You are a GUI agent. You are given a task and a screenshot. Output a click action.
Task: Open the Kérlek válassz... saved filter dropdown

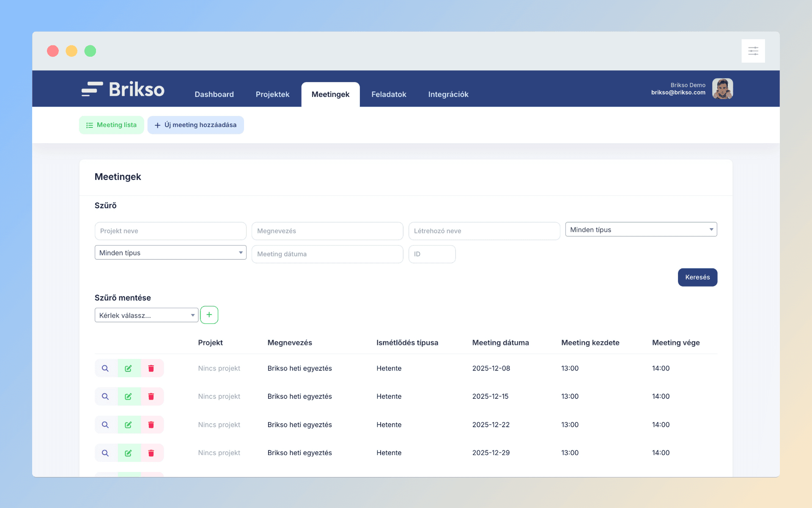[146, 315]
